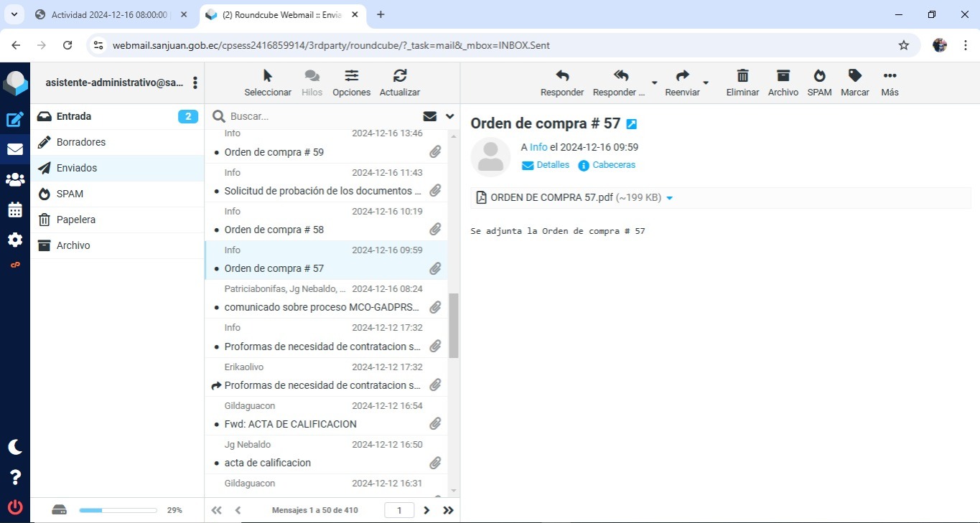Open message in new window icon

pos(632,124)
